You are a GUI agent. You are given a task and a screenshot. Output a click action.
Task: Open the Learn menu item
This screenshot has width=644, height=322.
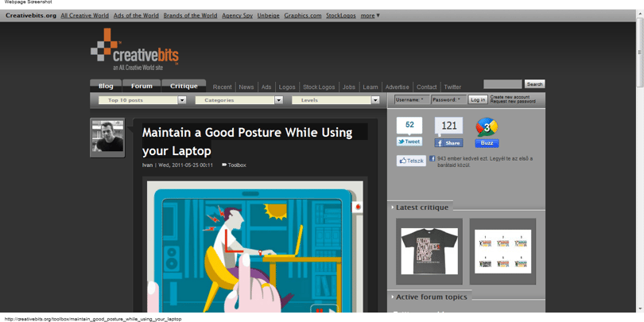pyautogui.click(x=370, y=87)
